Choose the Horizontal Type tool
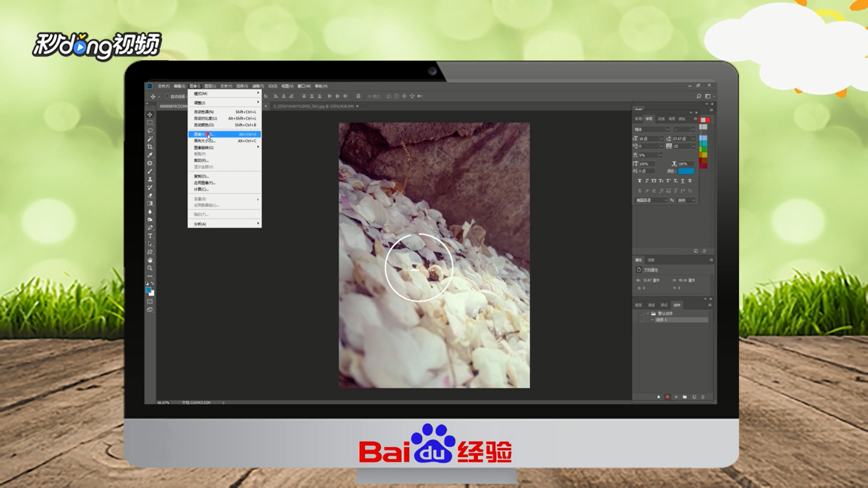Screen dimensions: 868x488 (x=150, y=236)
